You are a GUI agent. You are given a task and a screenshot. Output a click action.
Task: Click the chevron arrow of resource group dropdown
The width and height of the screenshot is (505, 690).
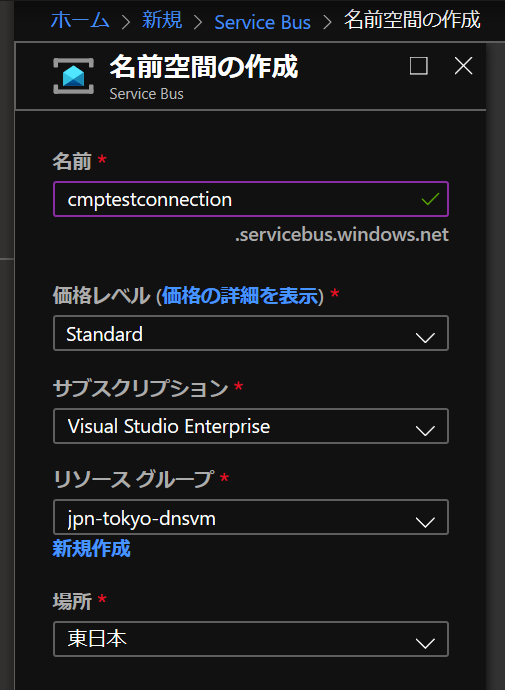pyautogui.click(x=425, y=522)
